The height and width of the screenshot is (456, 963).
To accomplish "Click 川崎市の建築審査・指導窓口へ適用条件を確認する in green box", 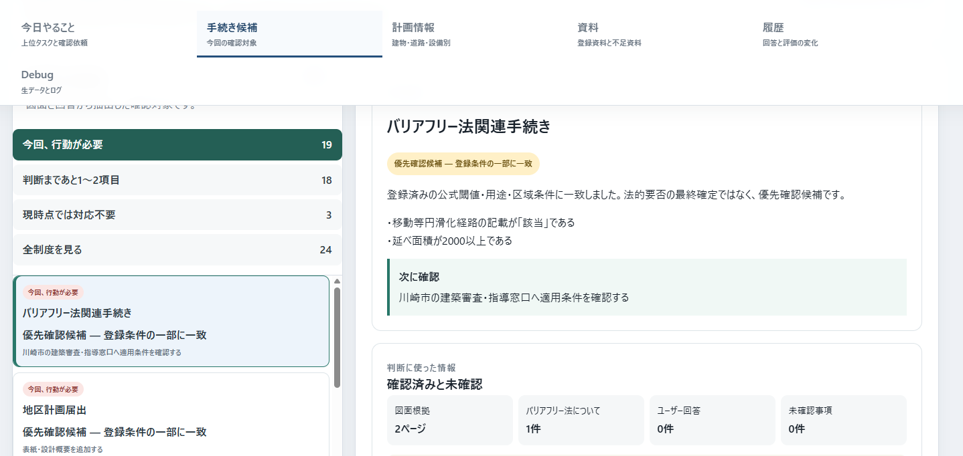I will pyautogui.click(x=514, y=297).
